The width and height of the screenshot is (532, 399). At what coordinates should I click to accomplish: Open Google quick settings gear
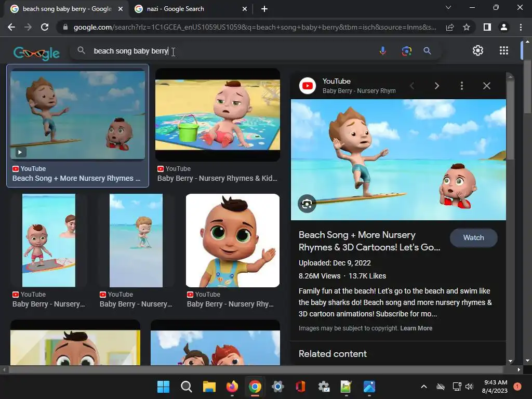[x=478, y=50]
